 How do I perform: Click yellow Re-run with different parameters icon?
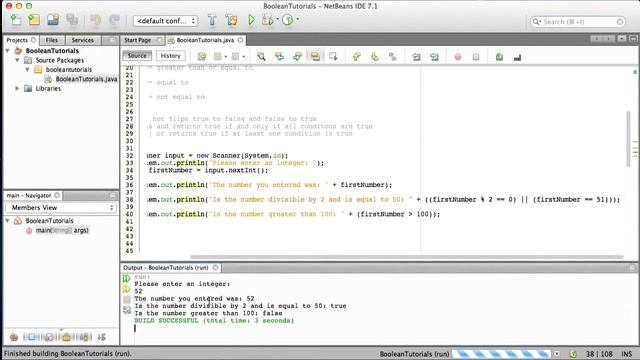[127, 289]
